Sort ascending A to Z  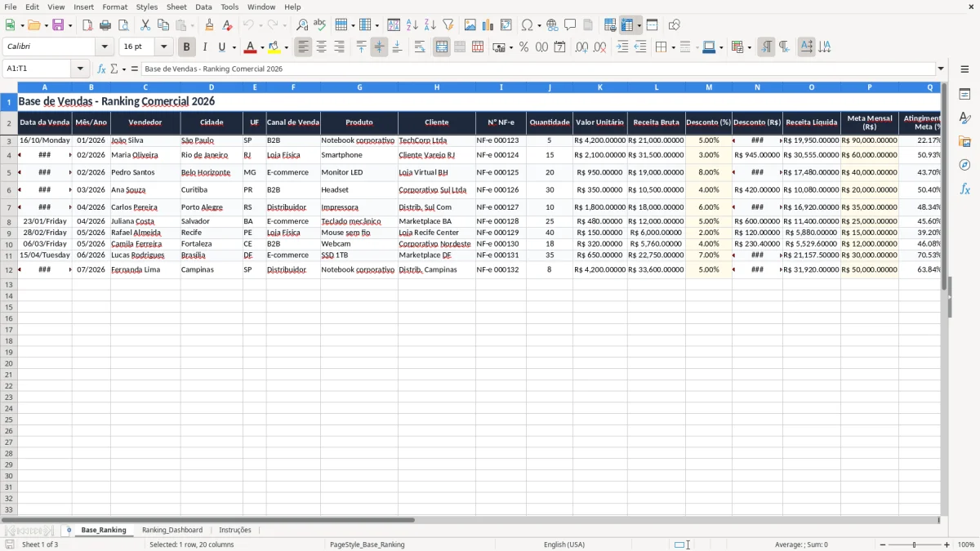[412, 25]
